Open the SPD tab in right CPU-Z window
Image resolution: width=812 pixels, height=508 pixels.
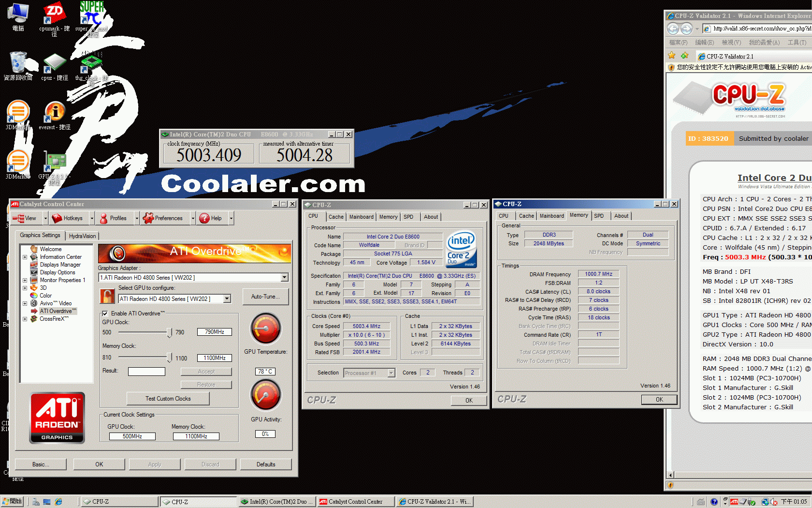[x=599, y=216]
